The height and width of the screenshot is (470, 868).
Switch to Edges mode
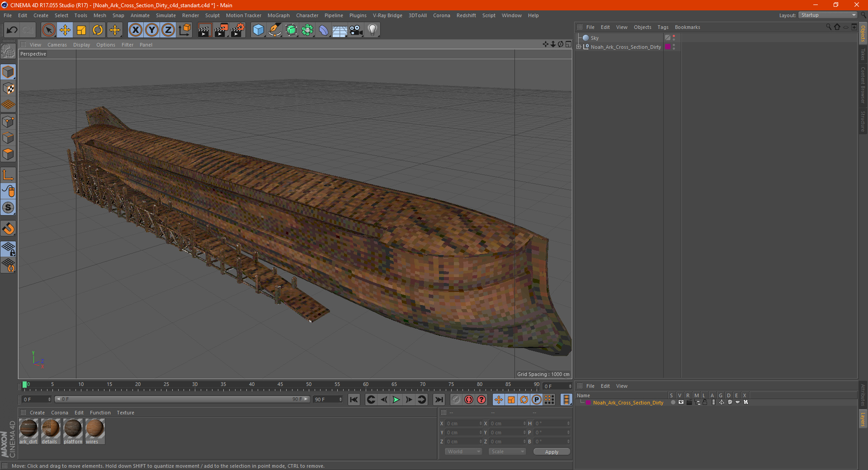pos(8,138)
